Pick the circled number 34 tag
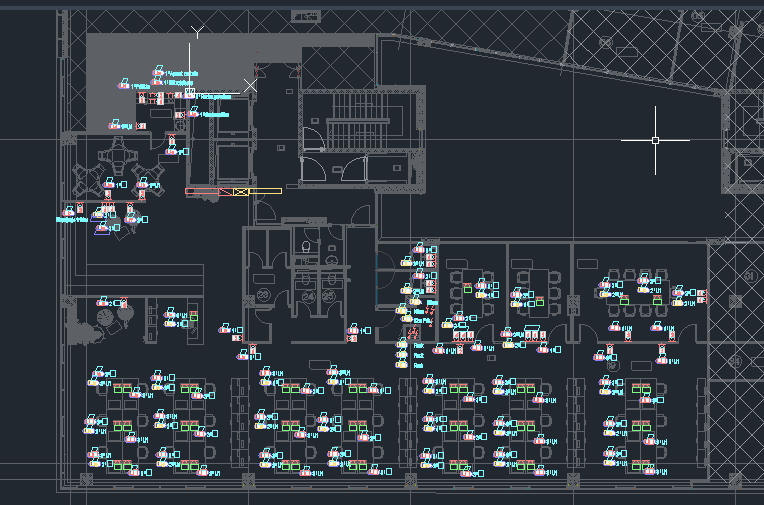The width and height of the screenshot is (764, 505). (x=736, y=361)
